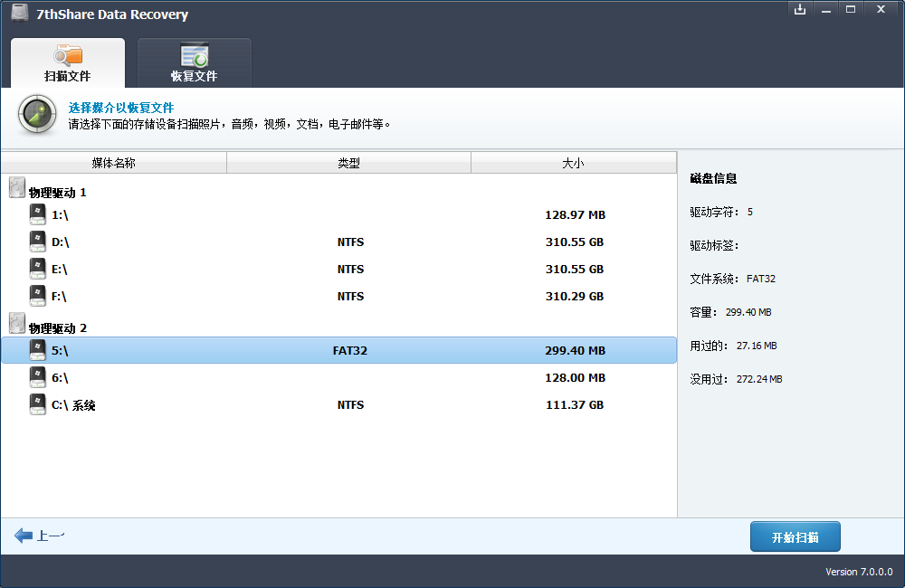The image size is (905, 588).
Task: Click the drive icon for partition 1:\
Action: coord(37,214)
